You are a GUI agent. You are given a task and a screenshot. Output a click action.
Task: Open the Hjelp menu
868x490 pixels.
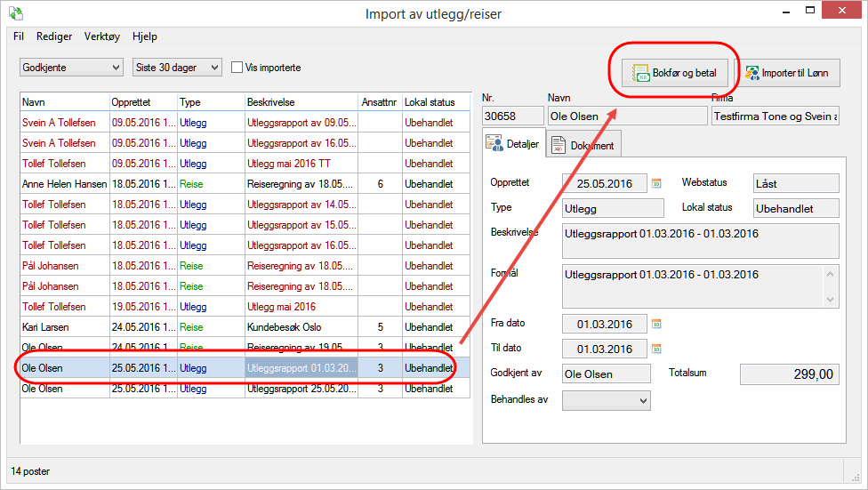tap(144, 36)
